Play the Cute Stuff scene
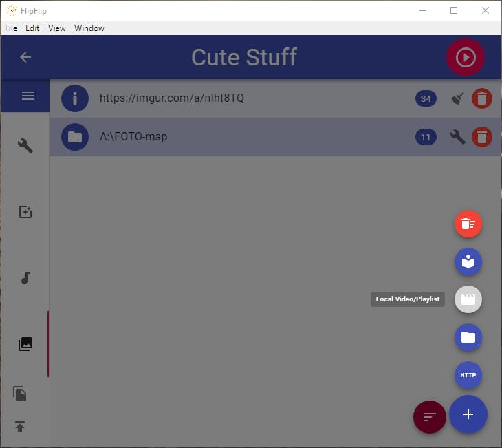Image resolution: width=502 pixels, height=448 pixels. pos(466,57)
